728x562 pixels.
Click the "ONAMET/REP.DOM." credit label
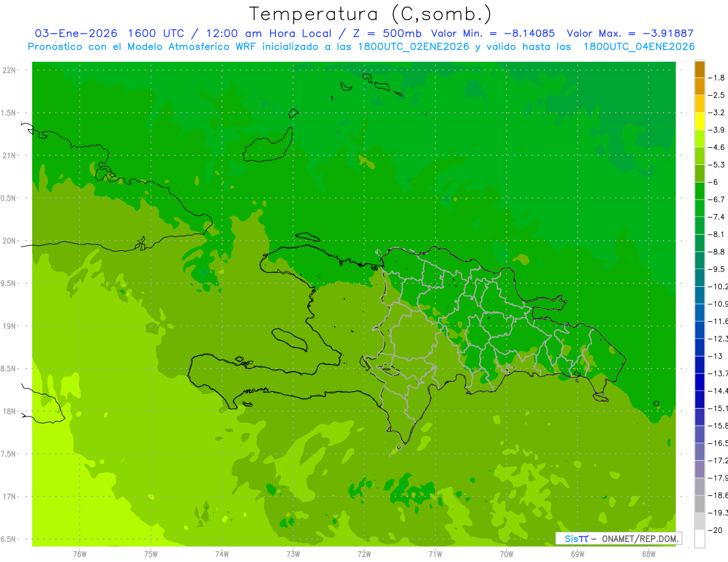click(x=639, y=538)
